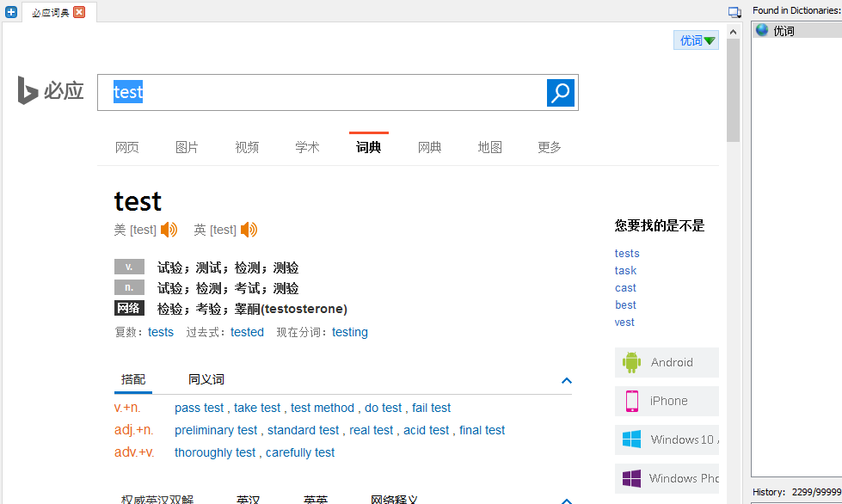
Task: Click the v. part-of-speech label
Action: point(129,267)
